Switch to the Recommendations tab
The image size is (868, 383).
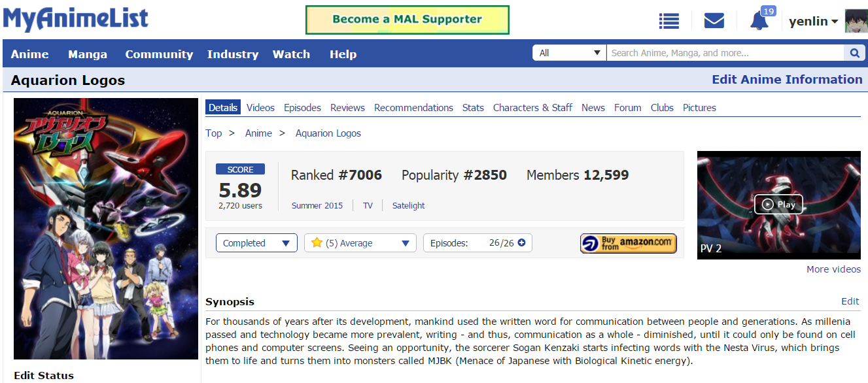point(413,108)
